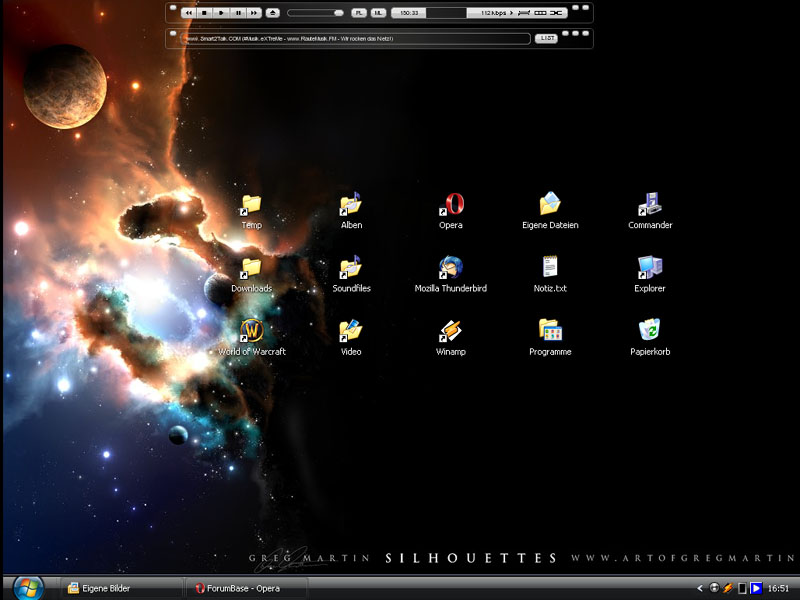Open the player menu button at left
Screen dimensions: 800x600
[173, 8]
